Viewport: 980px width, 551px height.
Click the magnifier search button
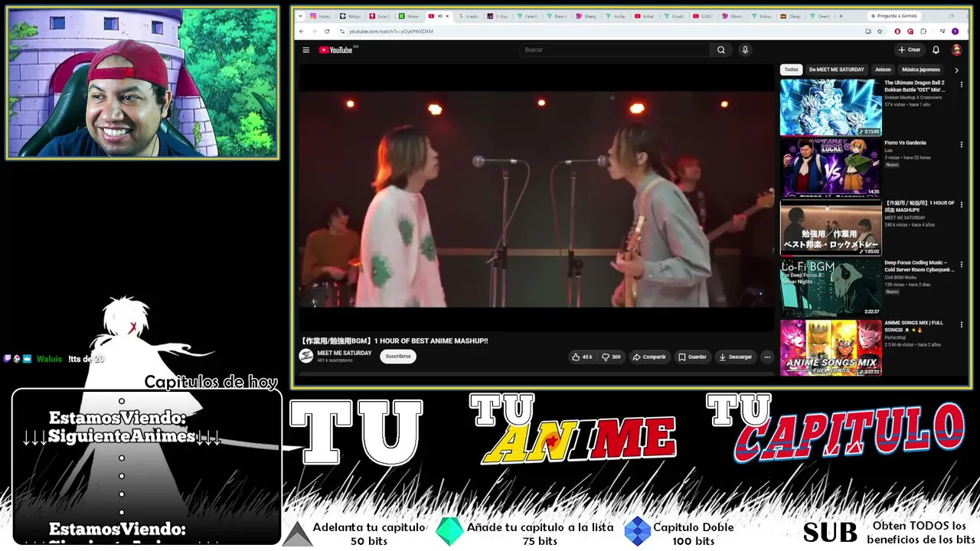[720, 50]
